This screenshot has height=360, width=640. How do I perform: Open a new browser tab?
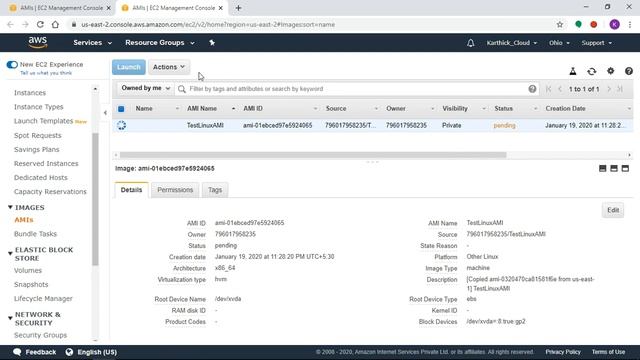[238, 8]
